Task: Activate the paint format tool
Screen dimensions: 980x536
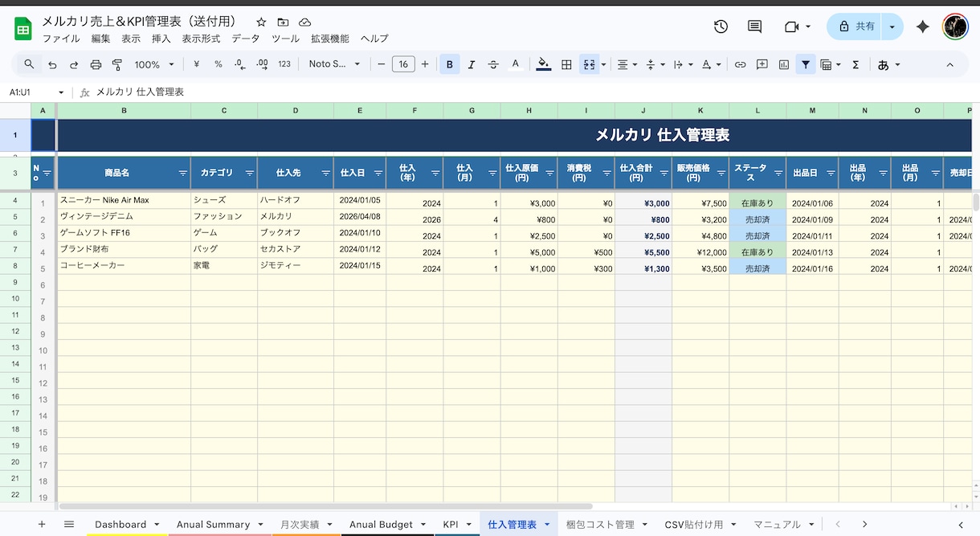Action: coord(117,64)
